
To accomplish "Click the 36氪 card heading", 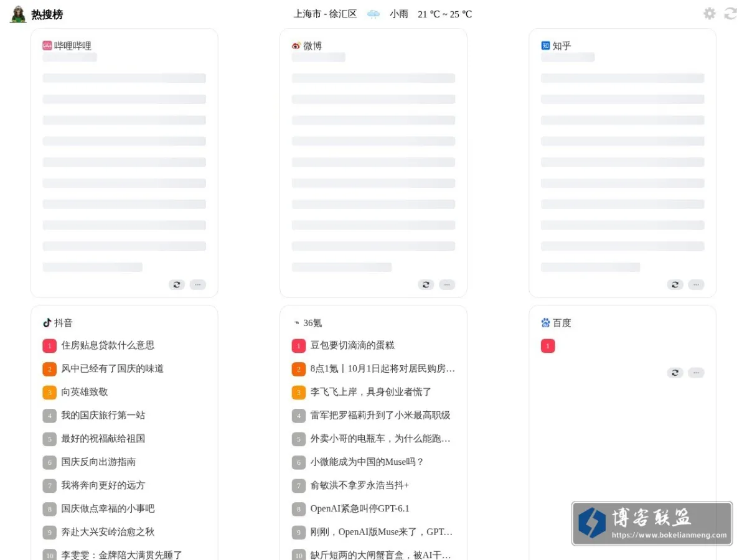I will tap(312, 323).
